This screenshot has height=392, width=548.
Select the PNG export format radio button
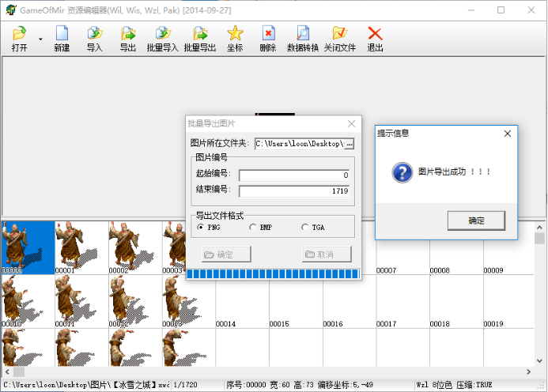[201, 228]
